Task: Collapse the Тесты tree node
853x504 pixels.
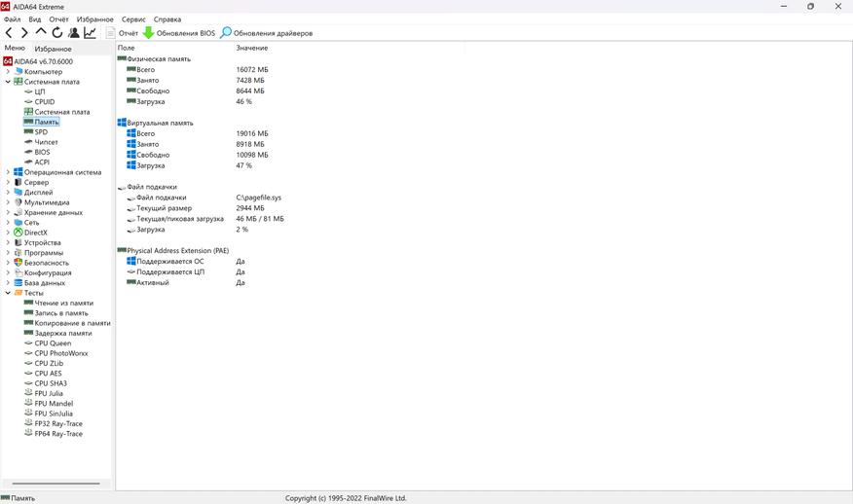Action: tap(8, 293)
